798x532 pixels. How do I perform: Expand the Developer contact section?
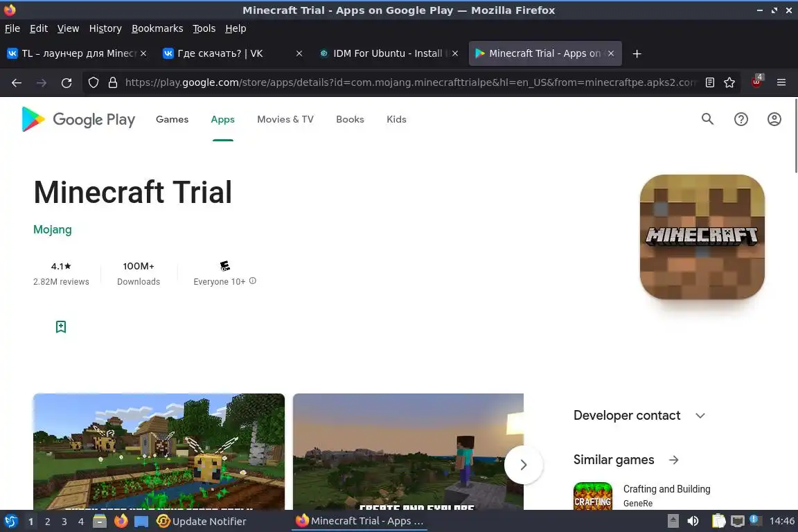pyautogui.click(x=700, y=416)
